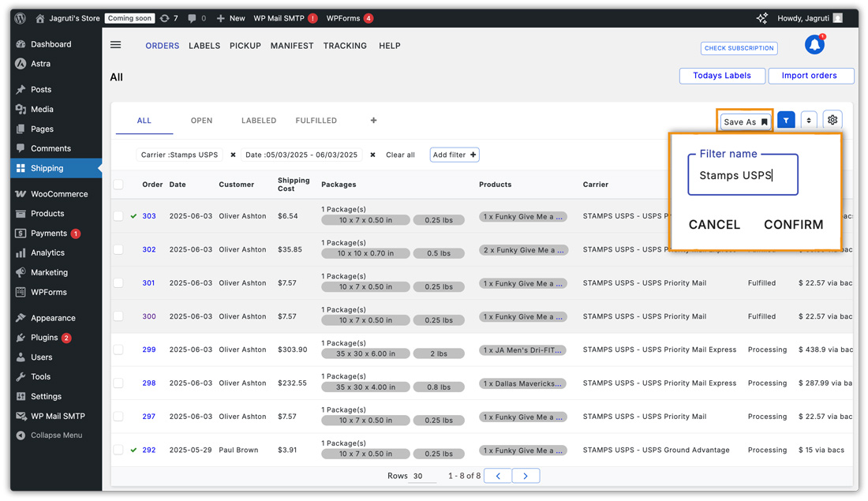Click the plus icon to add a tab
The height and width of the screenshot is (501, 868).
(374, 120)
